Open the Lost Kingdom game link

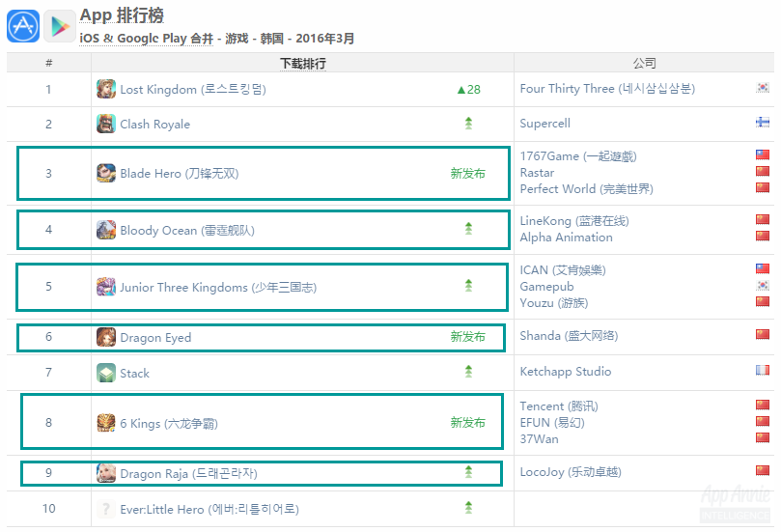(x=193, y=90)
